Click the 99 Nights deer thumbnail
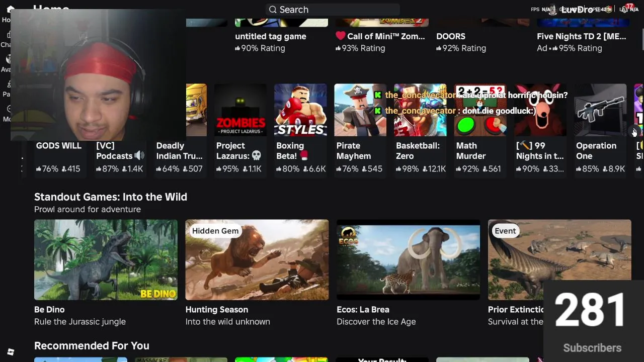 pyautogui.click(x=540, y=110)
